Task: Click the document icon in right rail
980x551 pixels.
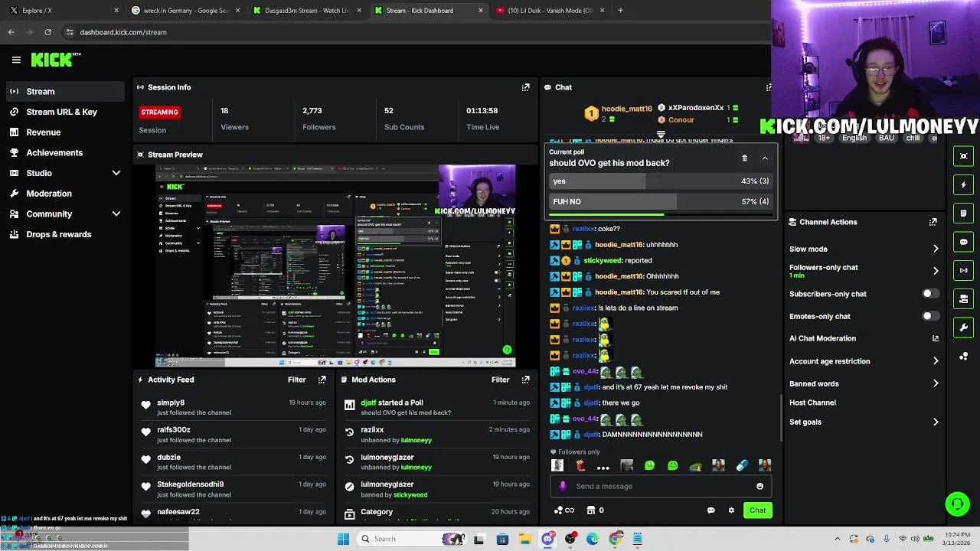Action: click(964, 213)
